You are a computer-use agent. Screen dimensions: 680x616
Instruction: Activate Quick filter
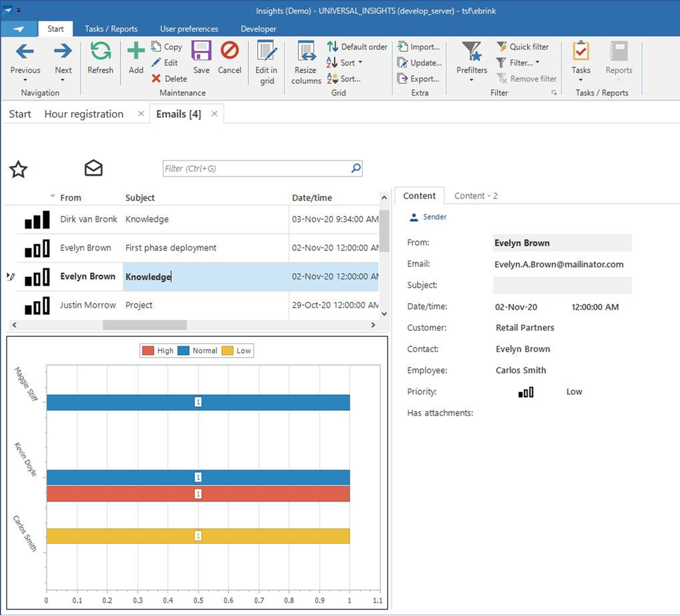[523, 47]
